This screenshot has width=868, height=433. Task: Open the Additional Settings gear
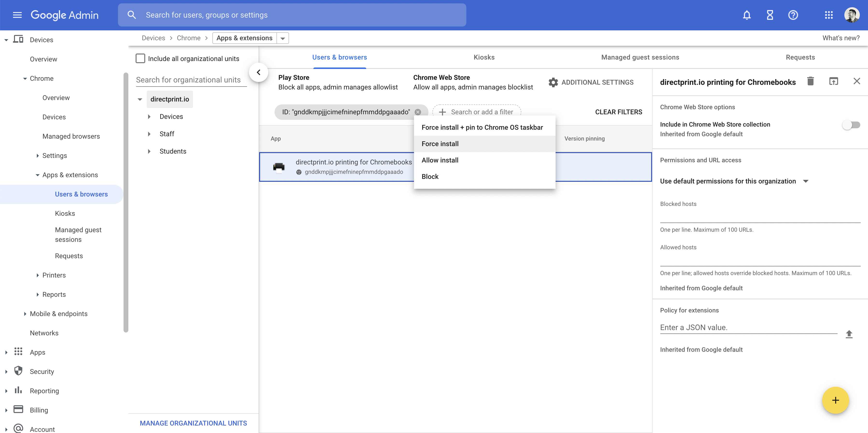click(x=553, y=82)
